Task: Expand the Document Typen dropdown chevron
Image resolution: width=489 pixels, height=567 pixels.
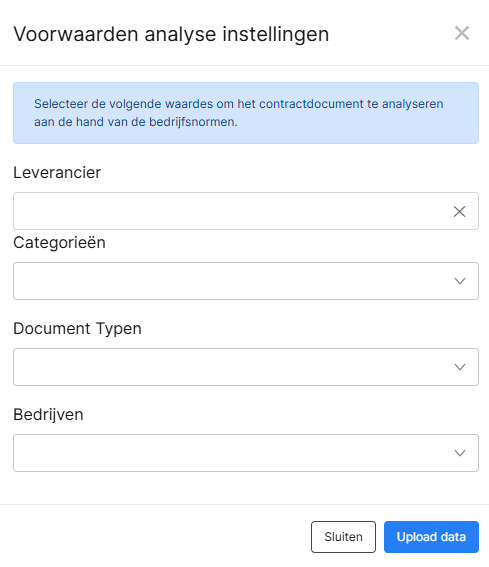Action: coord(460,367)
